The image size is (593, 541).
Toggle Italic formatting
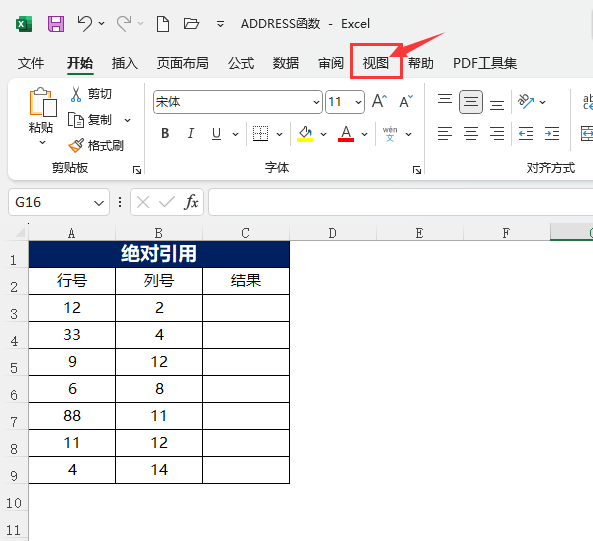191,133
